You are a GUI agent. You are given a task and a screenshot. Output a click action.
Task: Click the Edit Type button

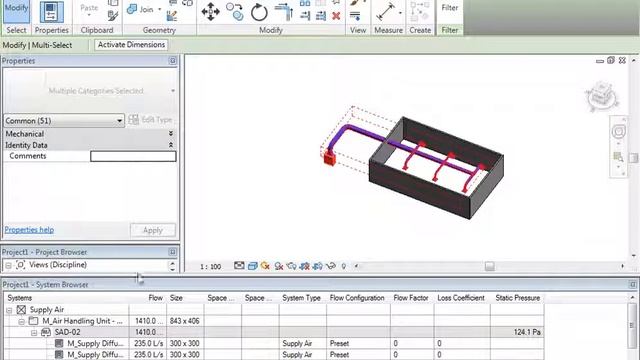pos(151,120)
